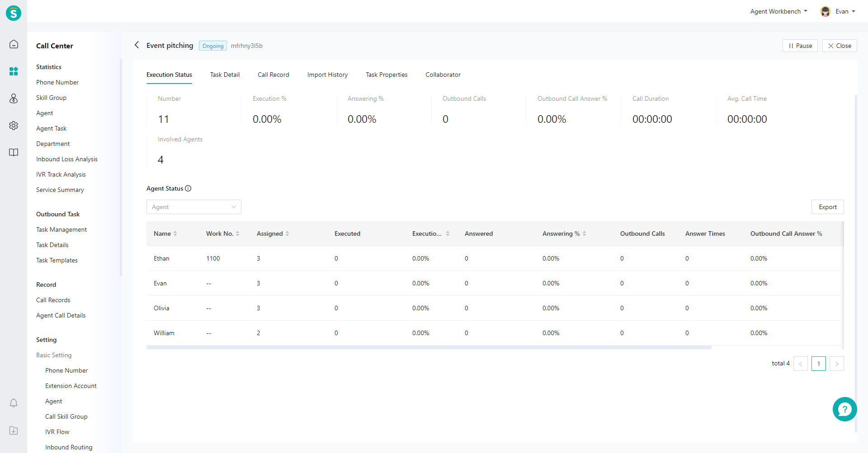
Task: Open Task Details in sidebar
Action: click(x=52, y=245)
